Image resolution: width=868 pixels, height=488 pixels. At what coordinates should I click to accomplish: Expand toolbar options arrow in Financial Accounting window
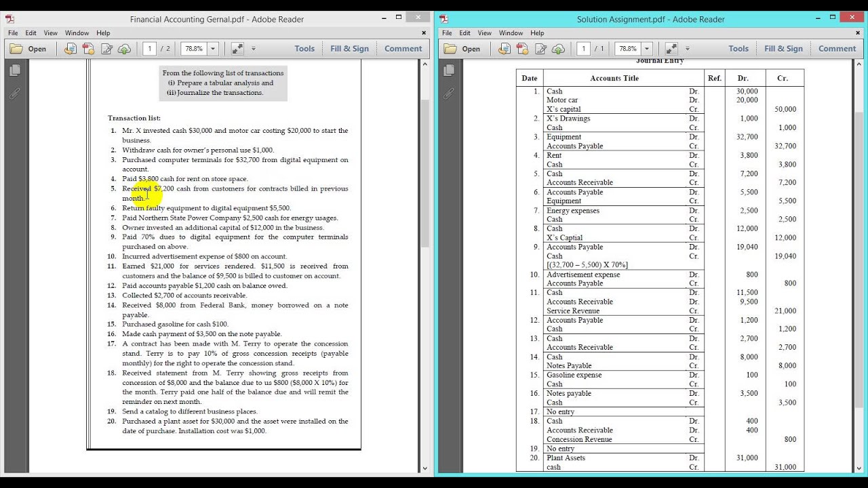pyautogui.click(x=254, y=49)
